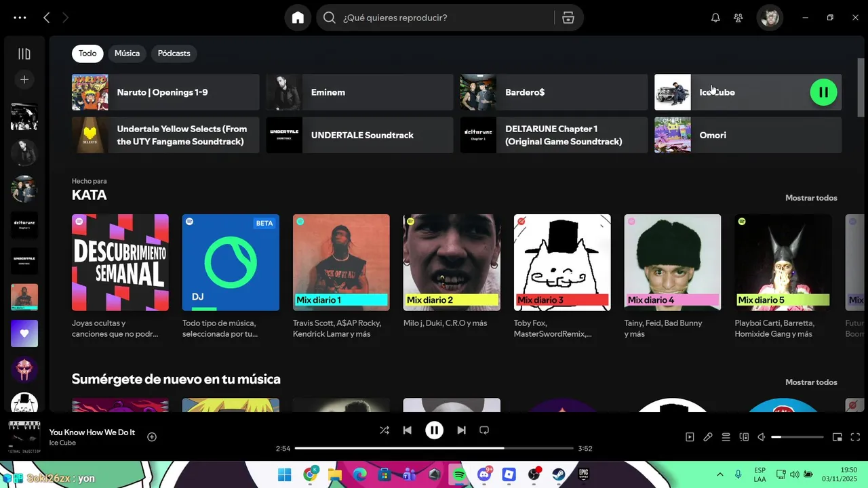Open the three-dot app menu
This screenshot has width=868, height=488.
click(20, 18)
